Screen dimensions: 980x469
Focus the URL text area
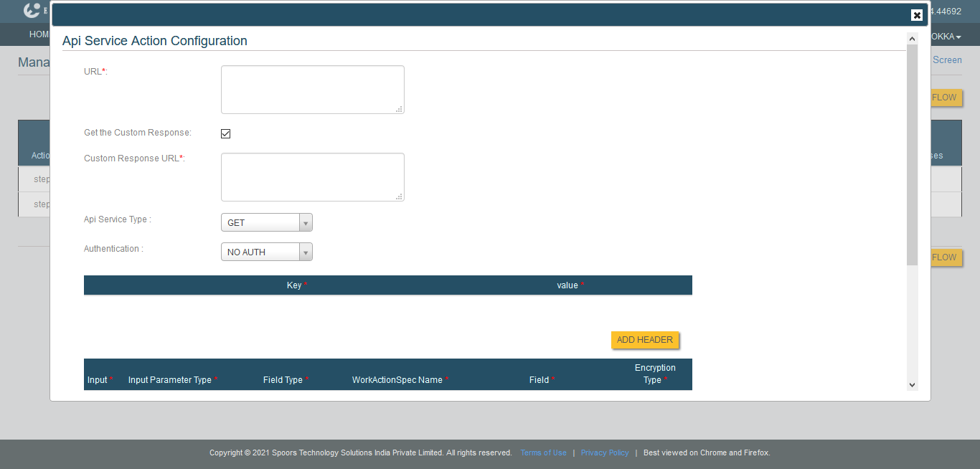[312, 90]
